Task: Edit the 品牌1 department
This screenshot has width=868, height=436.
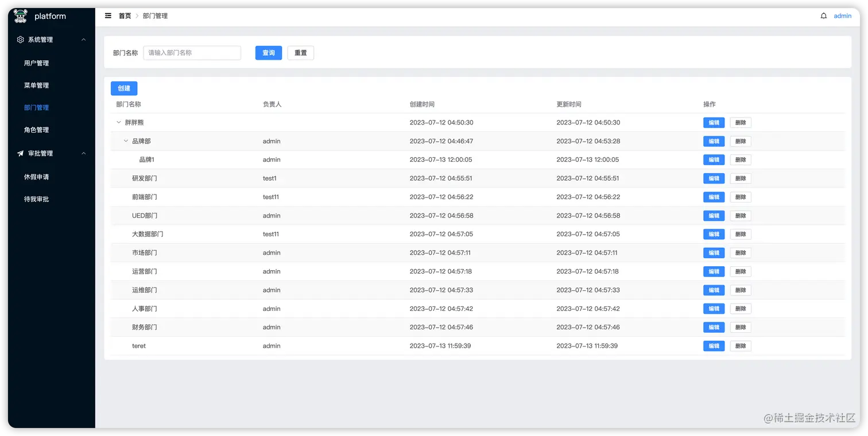Action: click(714, 160)
